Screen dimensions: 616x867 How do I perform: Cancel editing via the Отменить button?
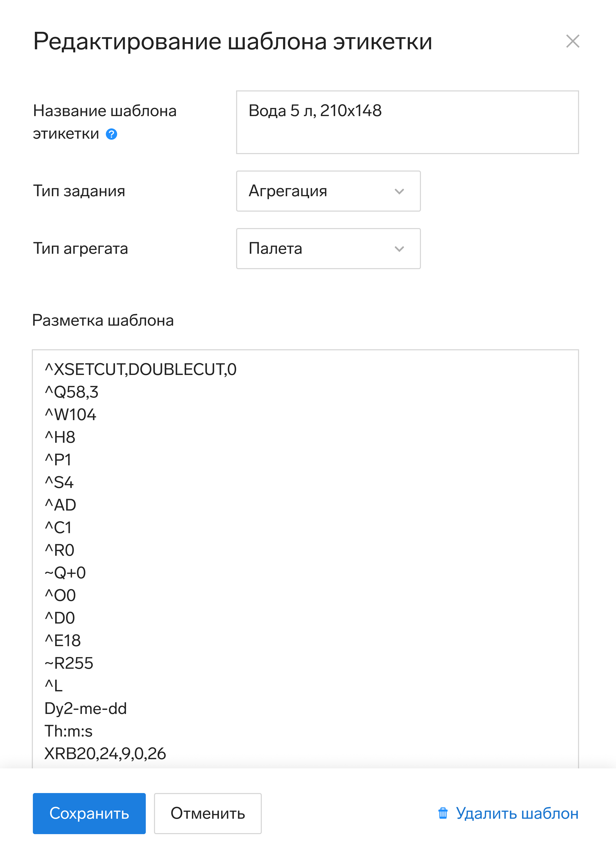pyautogui.click(x=207, y=814)
